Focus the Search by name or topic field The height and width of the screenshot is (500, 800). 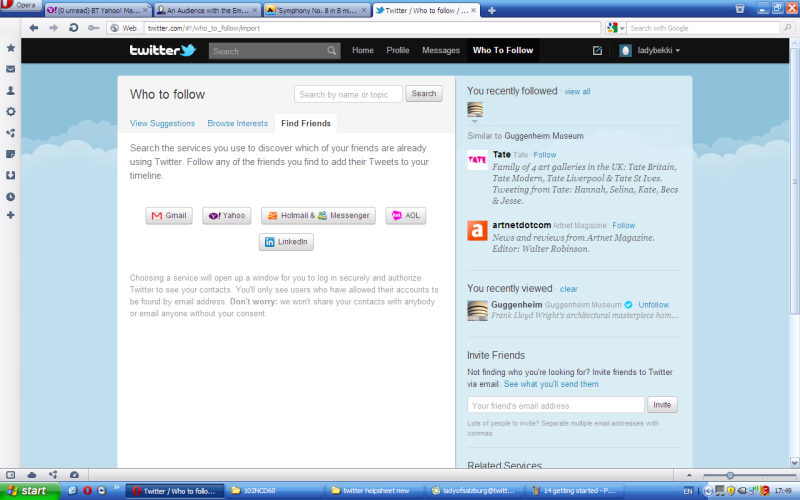tap(348, 94)
